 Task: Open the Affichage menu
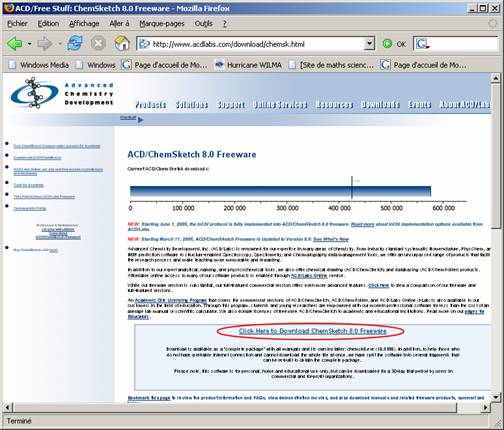coord(84,24)
